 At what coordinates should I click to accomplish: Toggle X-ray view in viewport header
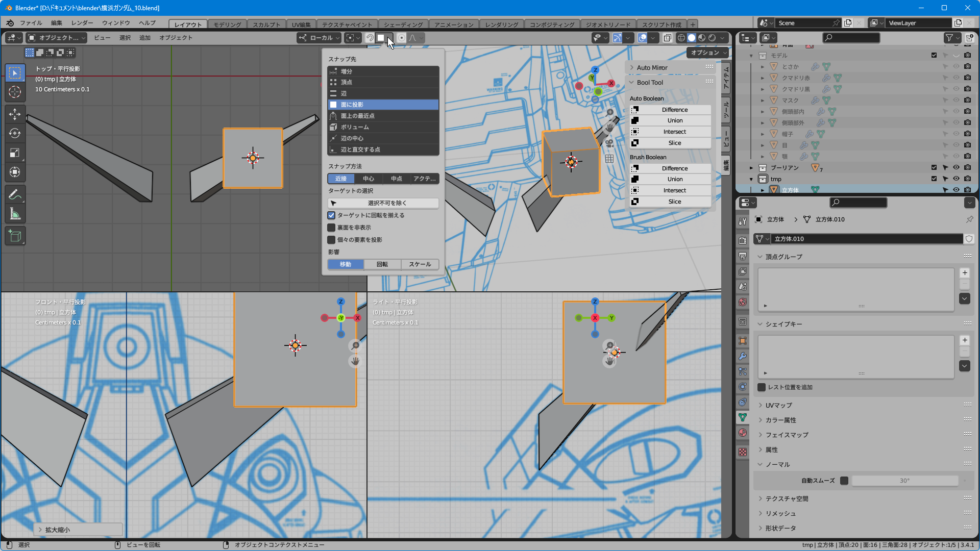pos(667,38)
